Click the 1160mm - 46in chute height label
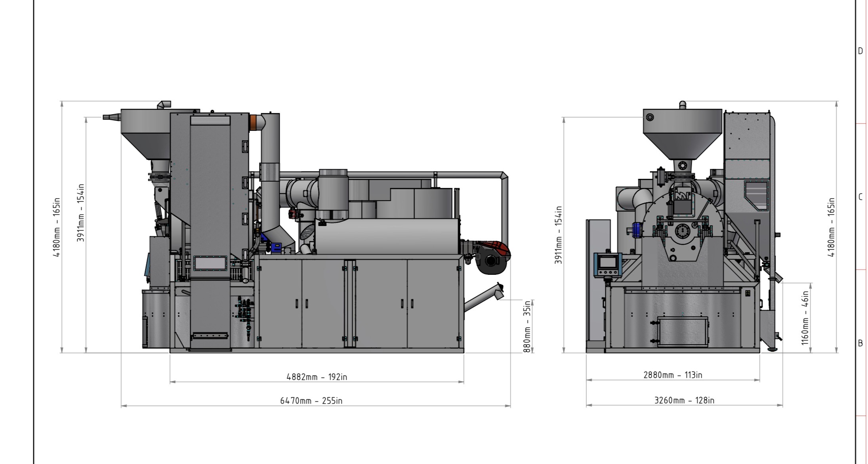 (805, 318)
